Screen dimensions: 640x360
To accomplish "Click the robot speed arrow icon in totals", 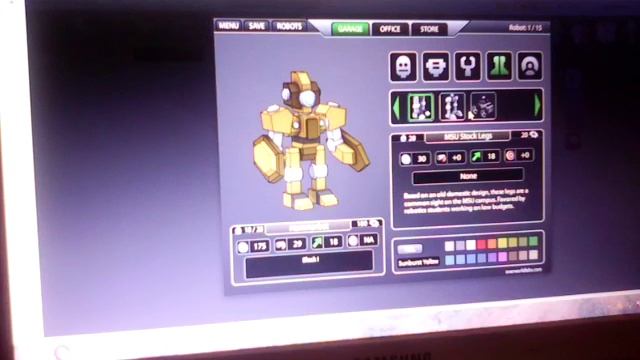I will (317, 243).
